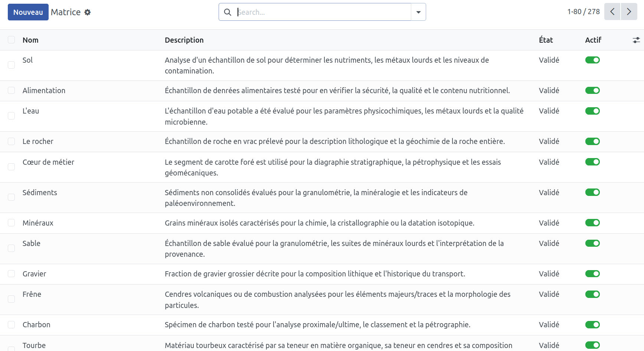
Task: Click the Matrice breadcrumb title
Action: click(66, 12)
